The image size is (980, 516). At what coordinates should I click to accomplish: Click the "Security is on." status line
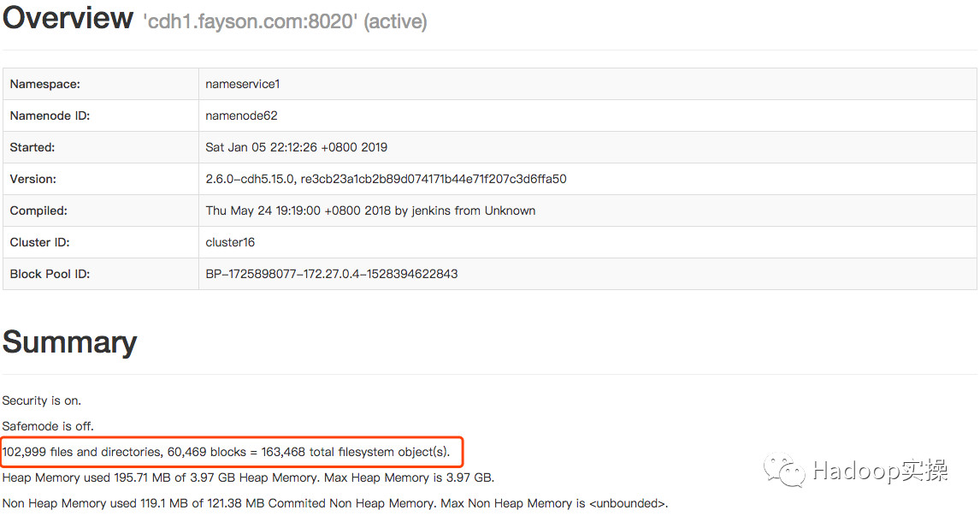(x=42, y=400)
